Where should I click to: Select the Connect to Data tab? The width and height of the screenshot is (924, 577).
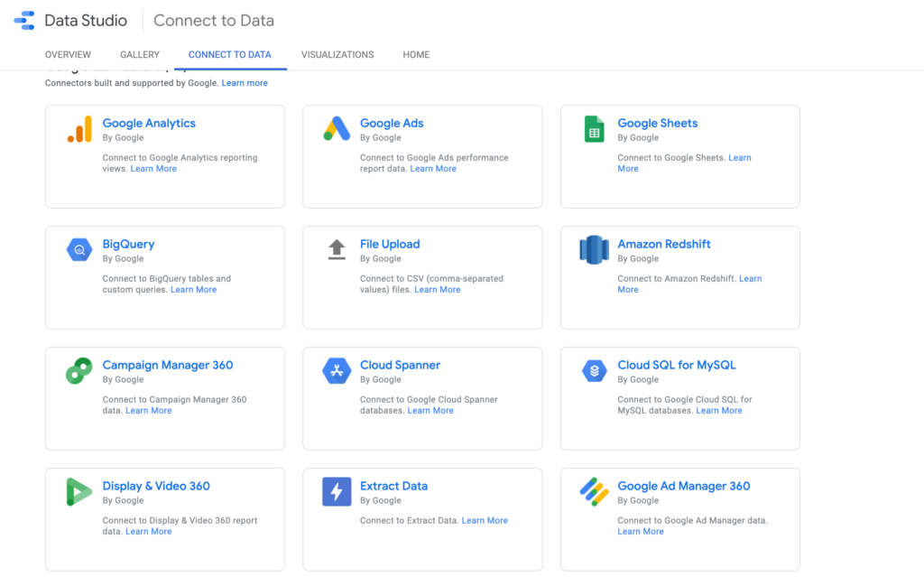pos(230,55)
